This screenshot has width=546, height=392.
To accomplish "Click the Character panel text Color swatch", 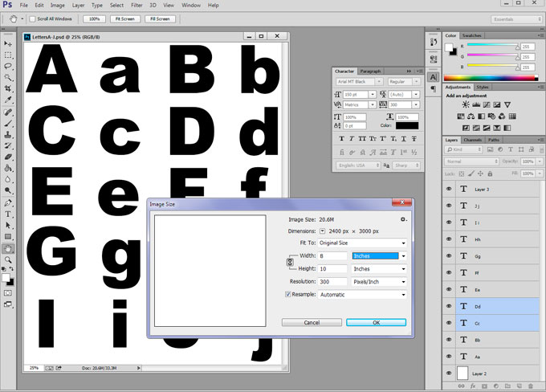I will click(407, 125).
